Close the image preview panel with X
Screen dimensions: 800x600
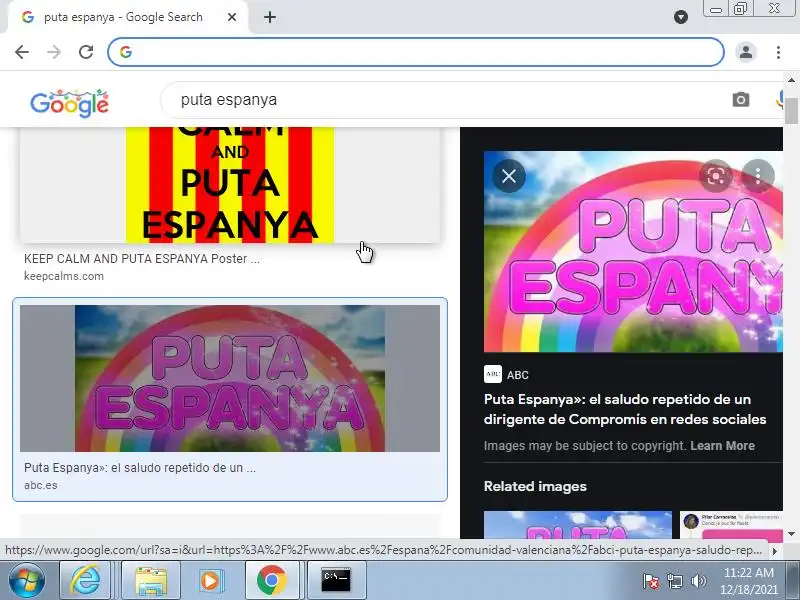point(509,177)
